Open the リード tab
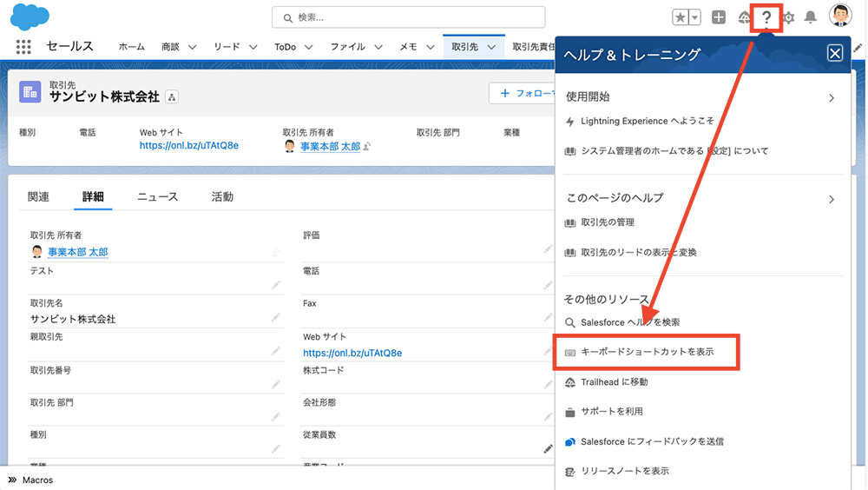The width and height of the screenshot is (868, 490). click(x=227, y=47)
